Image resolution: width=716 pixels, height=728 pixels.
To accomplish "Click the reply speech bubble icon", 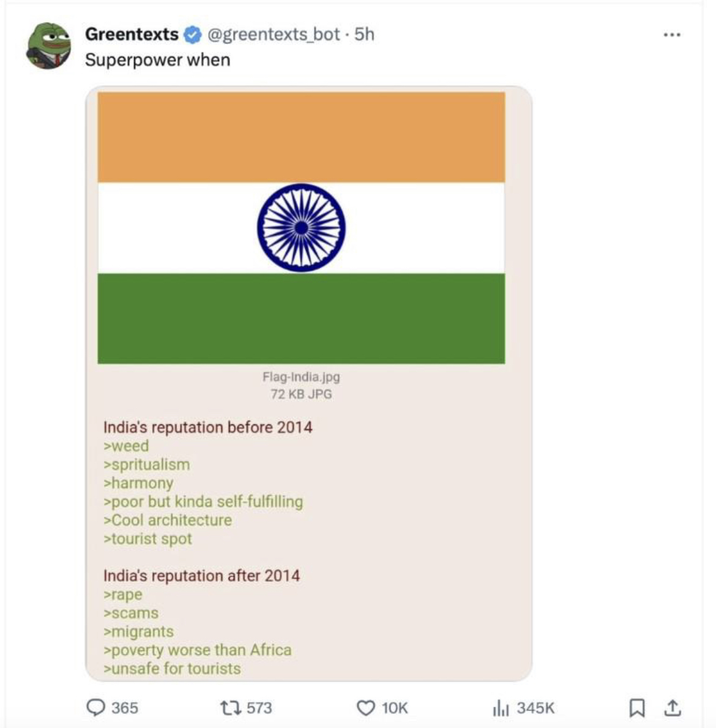I will point(95,708).
